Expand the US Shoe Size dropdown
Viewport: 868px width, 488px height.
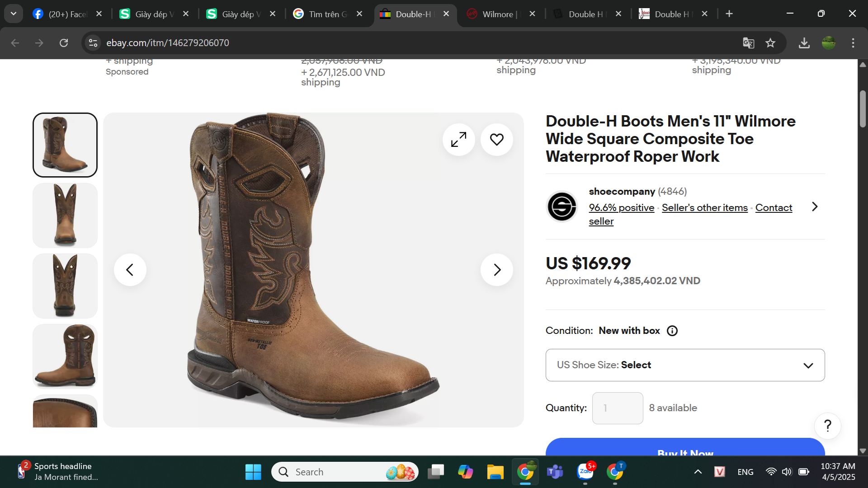[685, 365]
